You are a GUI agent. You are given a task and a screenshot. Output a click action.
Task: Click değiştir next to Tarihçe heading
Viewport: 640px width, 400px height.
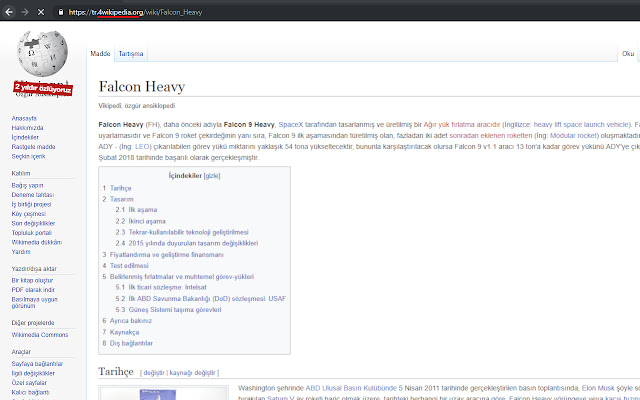click(x=154, y=373)
